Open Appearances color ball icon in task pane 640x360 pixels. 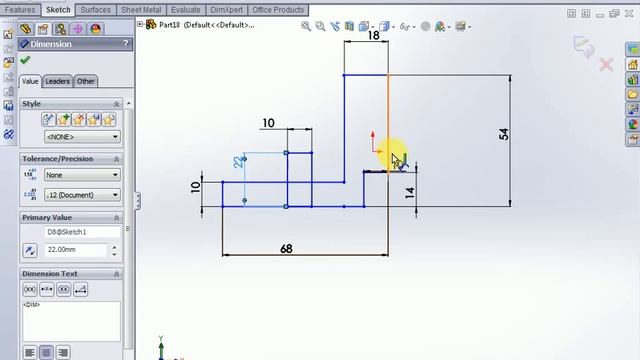pos(633,124)
